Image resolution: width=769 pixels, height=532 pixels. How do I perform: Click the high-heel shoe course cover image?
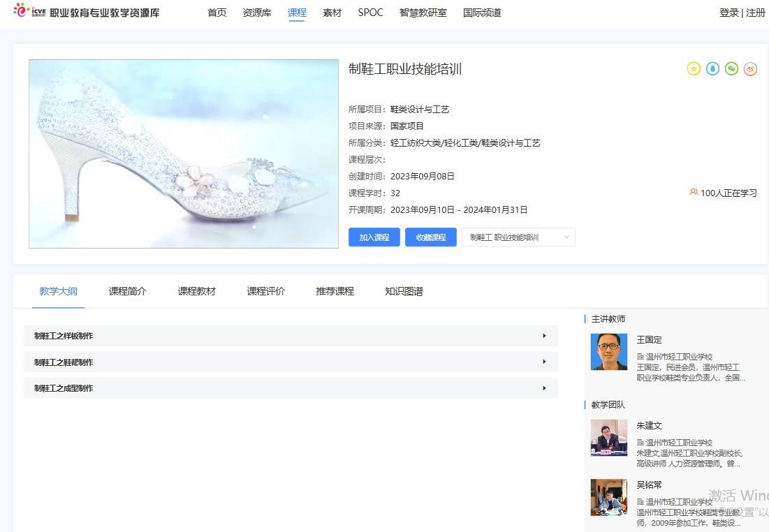pyautogui.click(x=184, y=154)
